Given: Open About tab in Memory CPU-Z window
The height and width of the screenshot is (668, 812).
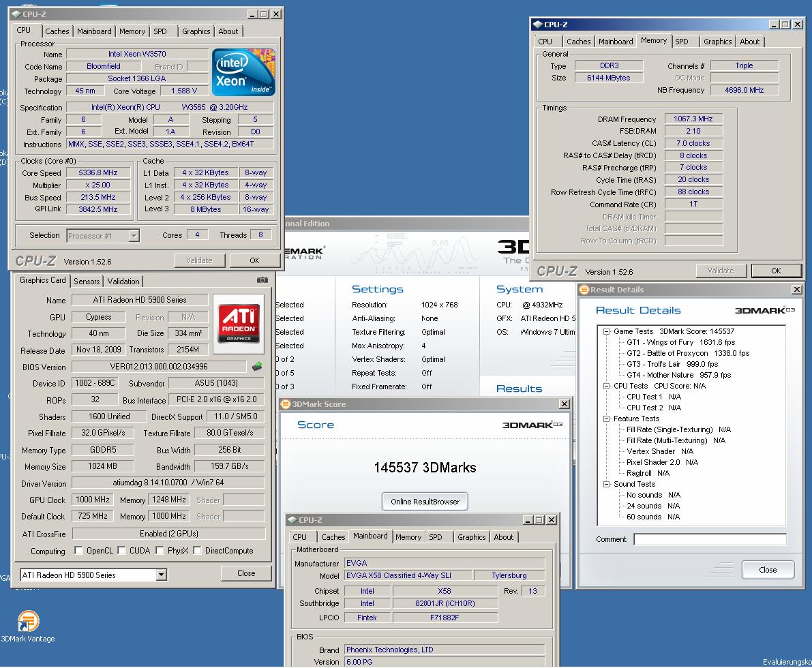Looking at the screenshot, I should (x=749, y=42).
